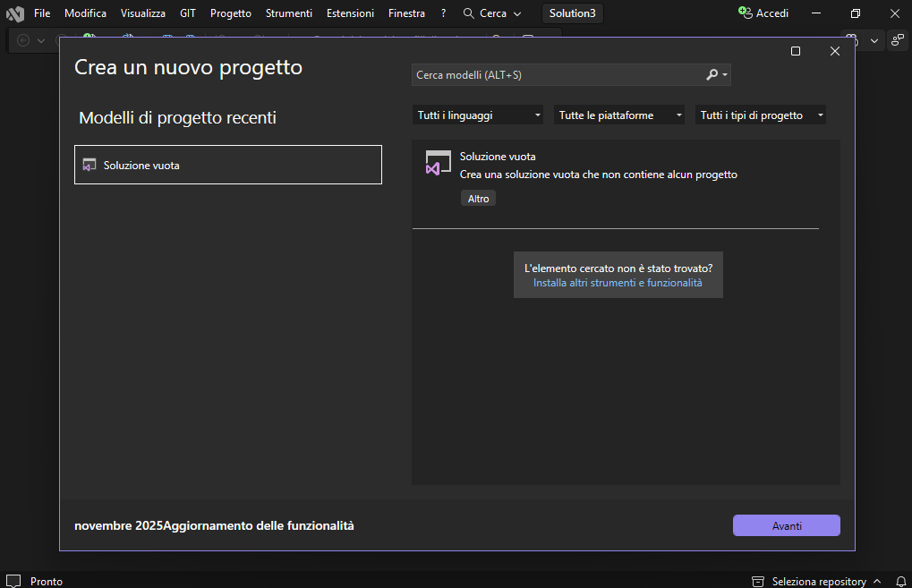Expand the search history arrow in template search

(x=725, y=75)
